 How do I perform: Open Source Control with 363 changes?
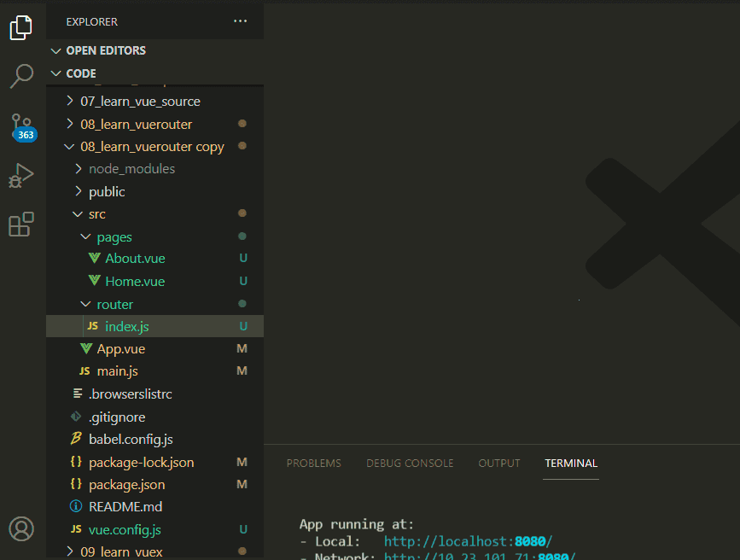pyautogui.click(x=23, y=126)
